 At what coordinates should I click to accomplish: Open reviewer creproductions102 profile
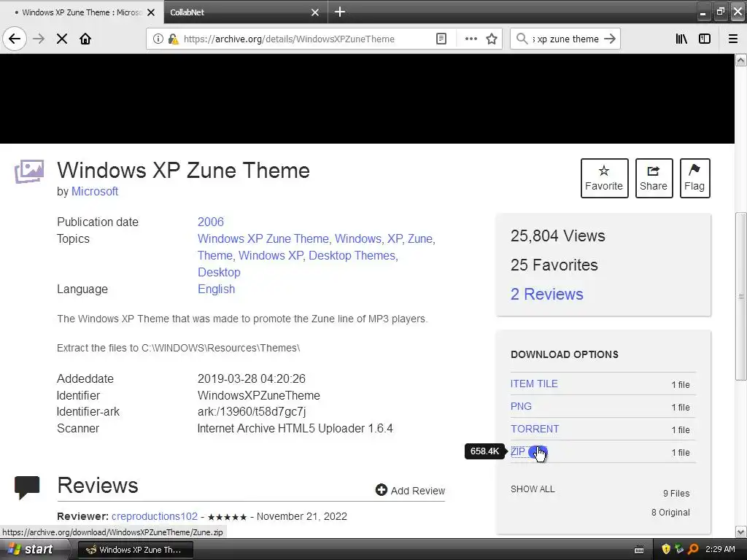[155, 516]
